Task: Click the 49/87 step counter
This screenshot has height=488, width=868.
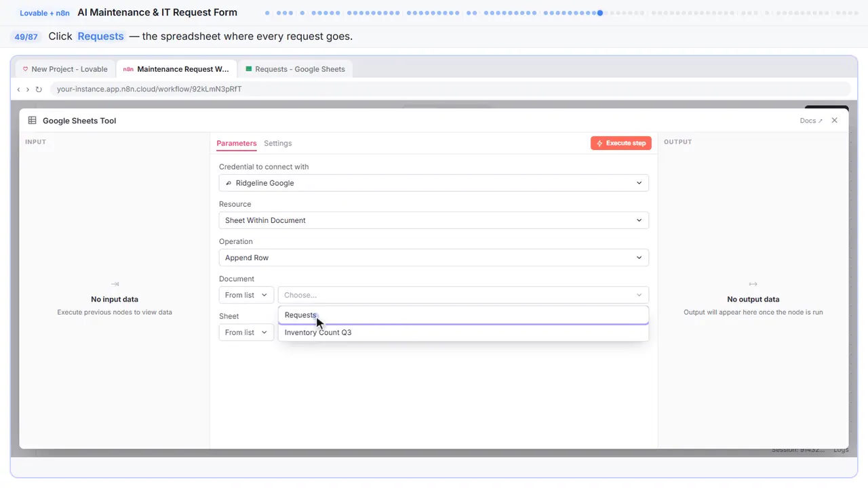Action: pyautogui.click(x=26, y=37)
